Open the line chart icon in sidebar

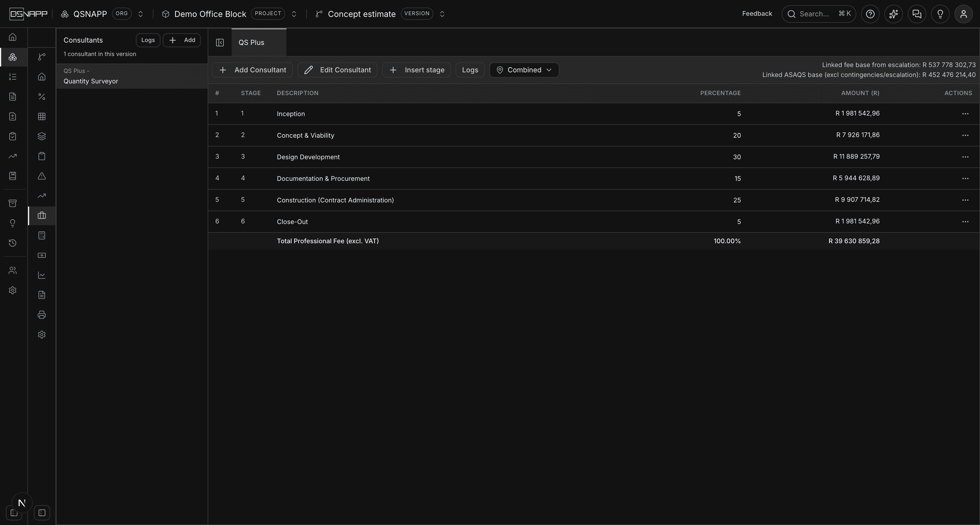42,275
